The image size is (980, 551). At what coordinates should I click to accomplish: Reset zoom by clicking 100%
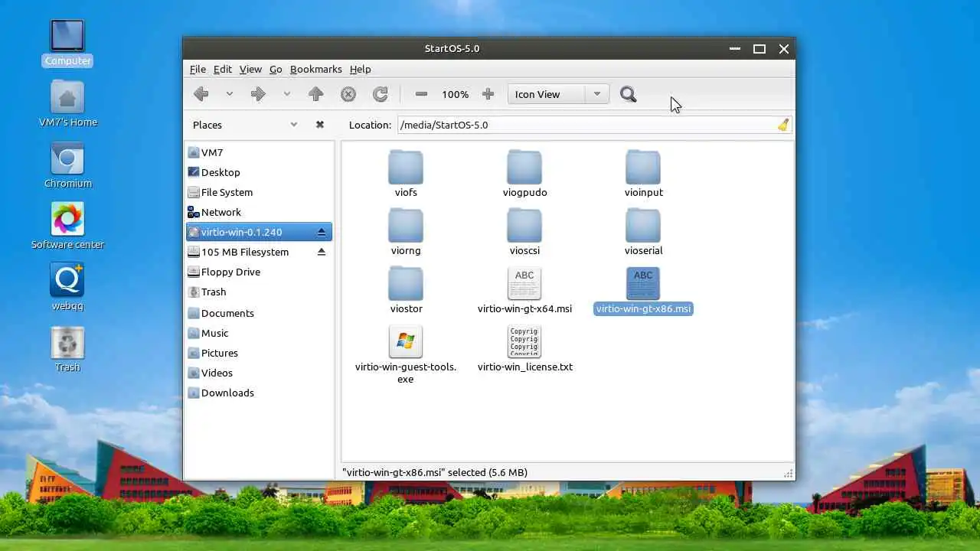455,94
